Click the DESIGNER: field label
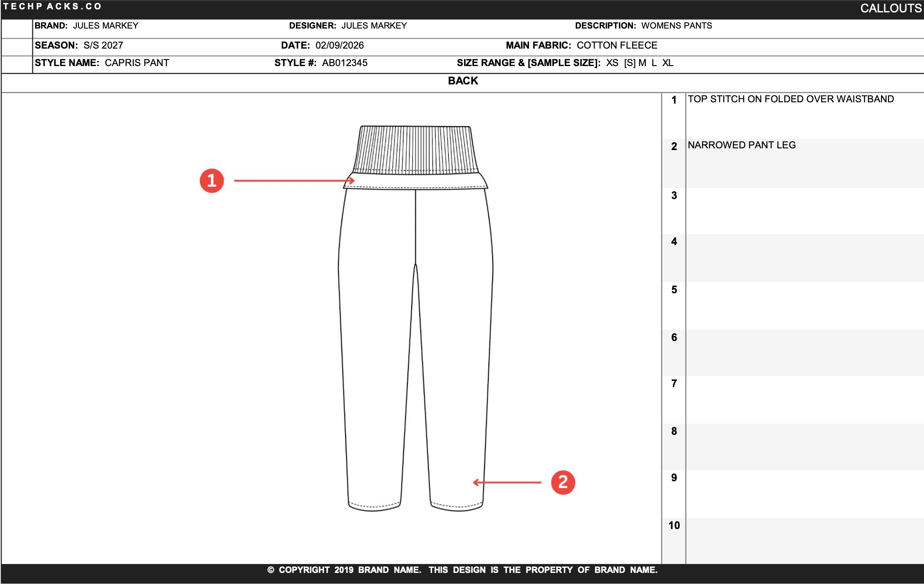Image resolution: width=924 pixels, height=584 pixels. coord(313,26)
